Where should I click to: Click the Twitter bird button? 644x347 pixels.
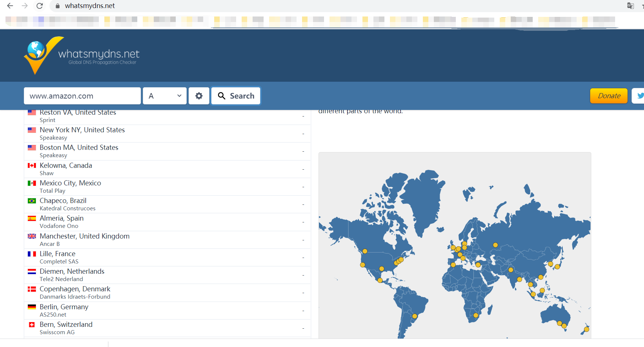(639, 96)
